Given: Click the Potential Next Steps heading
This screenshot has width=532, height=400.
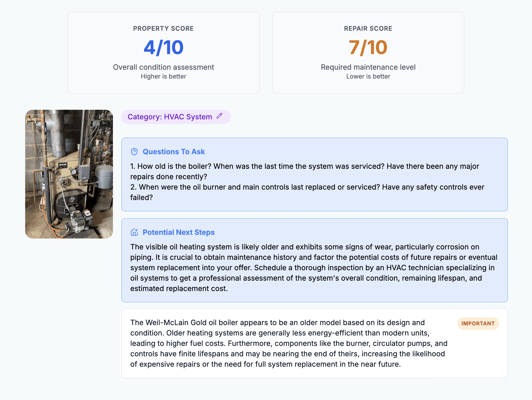Looking at the screenshot, I should coord(179,232).
